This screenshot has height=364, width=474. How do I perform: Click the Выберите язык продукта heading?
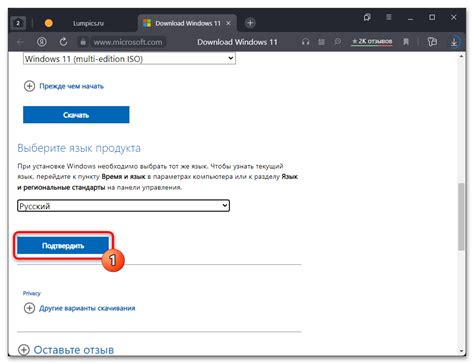(79, 148)
